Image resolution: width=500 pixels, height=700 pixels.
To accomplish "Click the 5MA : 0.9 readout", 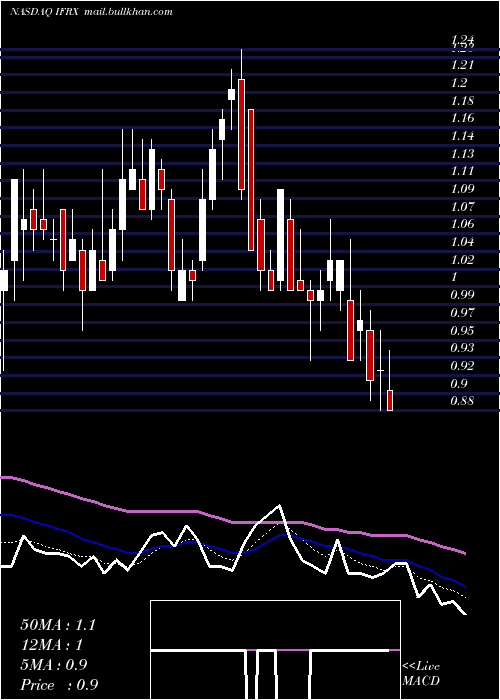I will coord(54,665).
